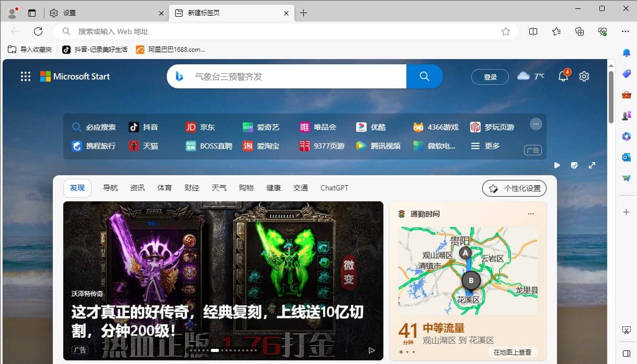This screenshot has width=637, height=364.
Task: Toggle the sidebar panel layout icon
Action: click(x=627, y=353)
